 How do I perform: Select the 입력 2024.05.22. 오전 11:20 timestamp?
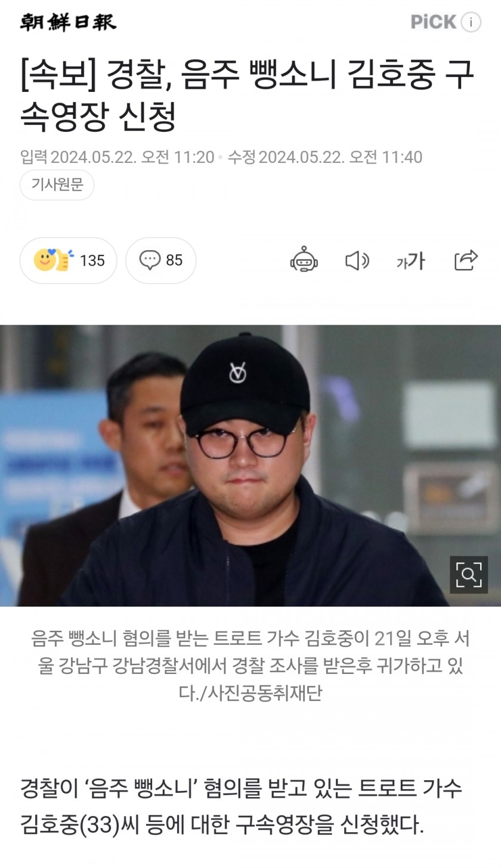pos(117,157)
